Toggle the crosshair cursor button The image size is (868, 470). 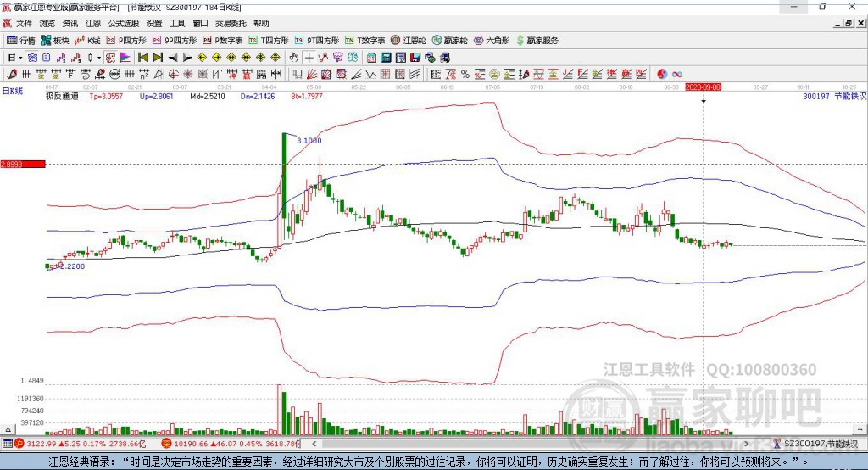(309, 58)
